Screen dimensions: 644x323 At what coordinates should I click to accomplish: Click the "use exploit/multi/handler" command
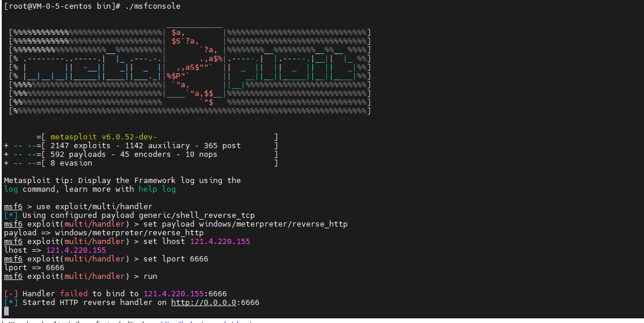(x=95, y=206)
